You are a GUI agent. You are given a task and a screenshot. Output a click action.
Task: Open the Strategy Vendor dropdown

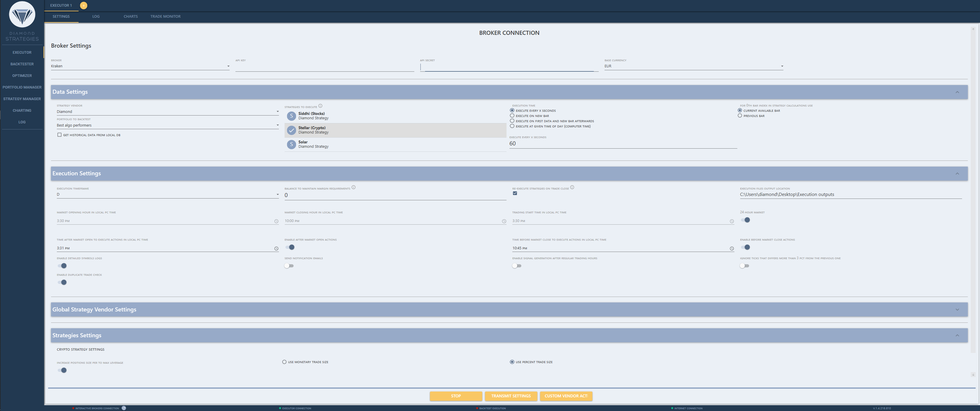point(168,112)
